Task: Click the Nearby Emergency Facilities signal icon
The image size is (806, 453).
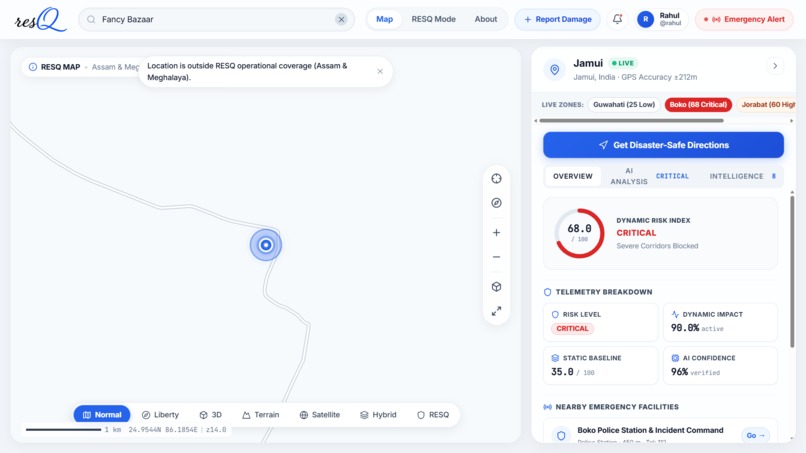Action: [x=547, y=407]
